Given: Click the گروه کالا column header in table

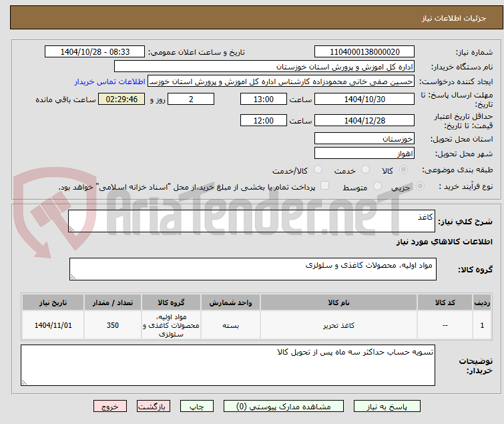Looking at the screenshot, I should (x=171, y=302).
